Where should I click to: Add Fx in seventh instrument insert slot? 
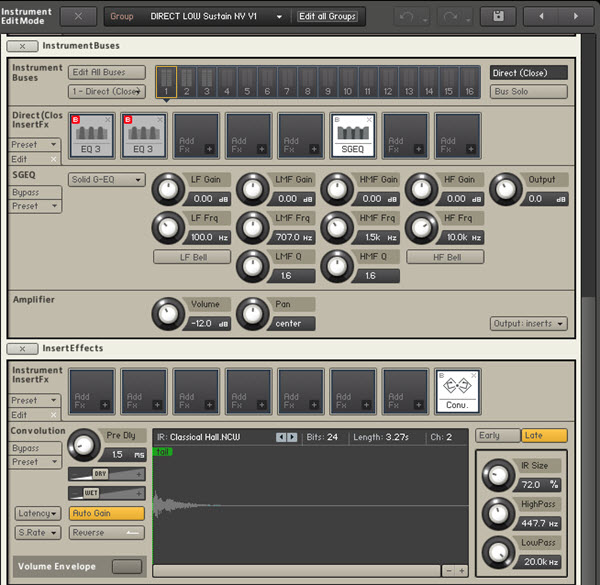405,392
